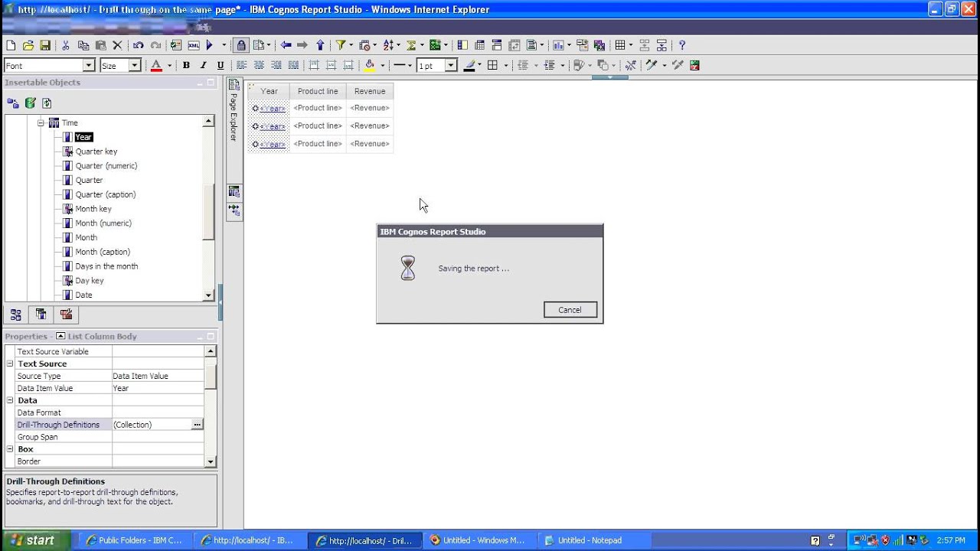Click the Back blue left arrow icon
Image resolution: width=980 pixels, height=551 pixels.
pyautogui.click(x=286, y=45)
